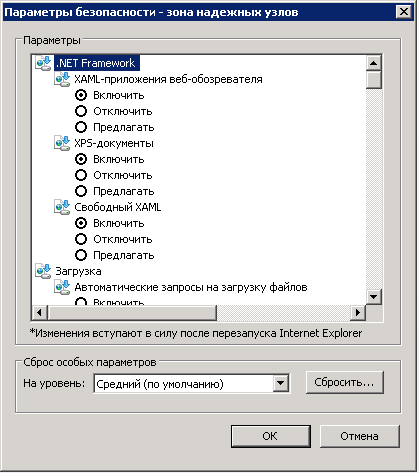Click the Сбросить... button
The image size is (419, 473).
(345, 382)
